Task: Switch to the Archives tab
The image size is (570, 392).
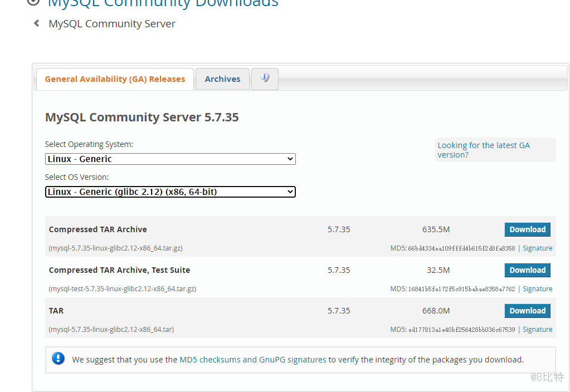Action: pyautogui.click(x=222, y=79)
